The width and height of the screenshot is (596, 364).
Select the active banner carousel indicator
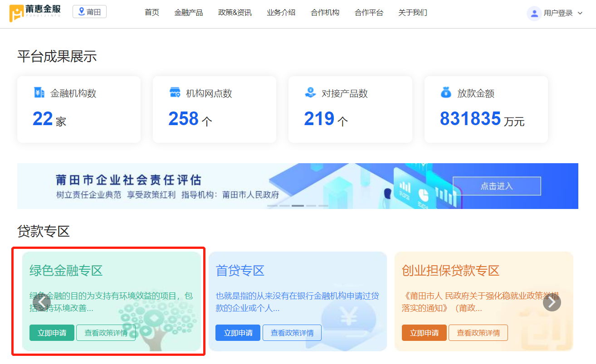point(298,205)
